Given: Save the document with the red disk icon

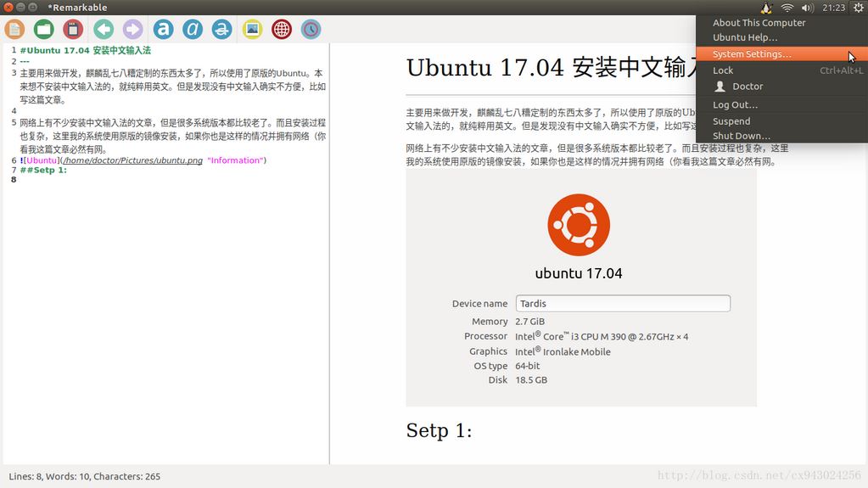Looking at the screenshot, I should pos(73,30).
